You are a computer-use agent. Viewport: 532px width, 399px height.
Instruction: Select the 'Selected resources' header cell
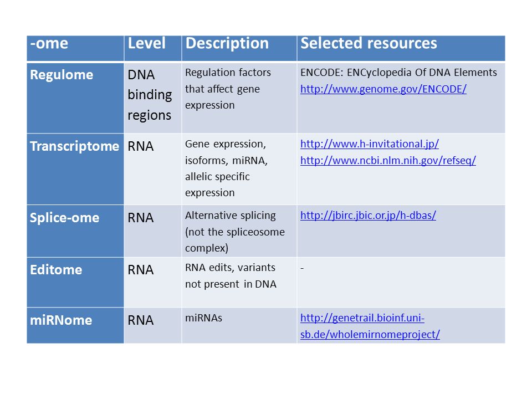click(x=401, y=48)
